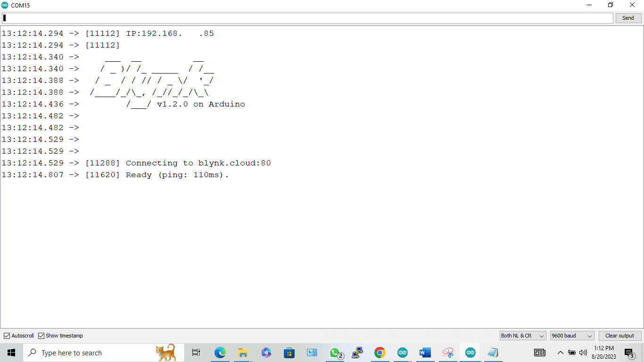The width and height of the screenshot is (644, 362).
Task: Open the line ending dropdown (Both NL & CR)
Action: point(523,336)
